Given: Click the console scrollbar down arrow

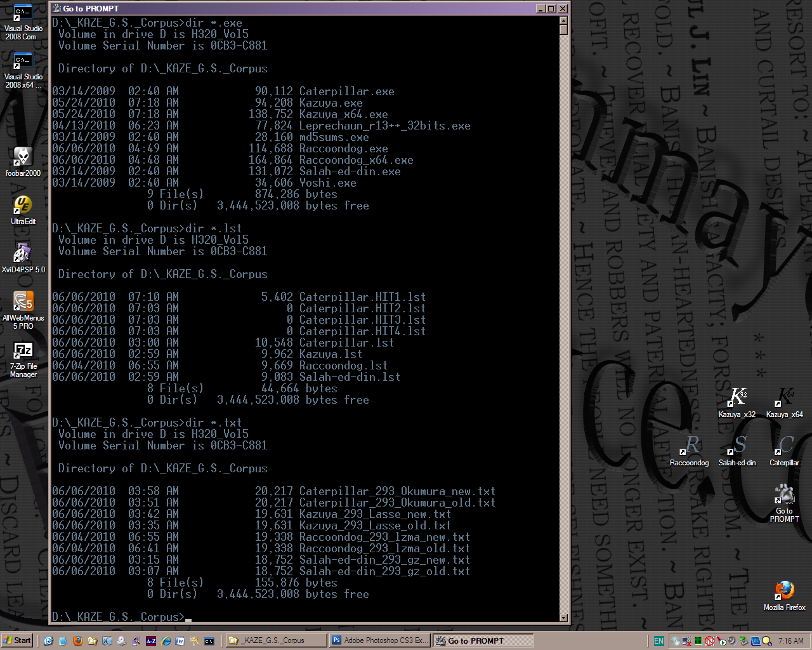Looking at the screenshot, I should pyautogui.click(x=563, y=618).
